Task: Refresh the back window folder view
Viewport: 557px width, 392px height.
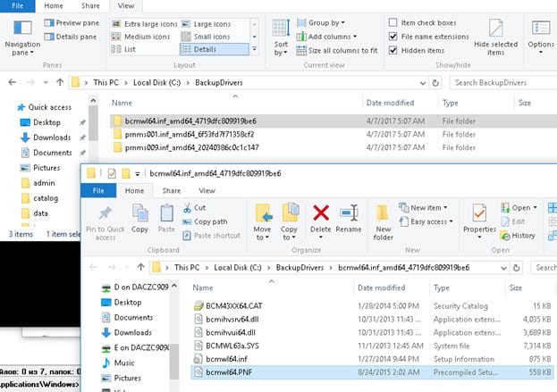Action: point(435,83)
